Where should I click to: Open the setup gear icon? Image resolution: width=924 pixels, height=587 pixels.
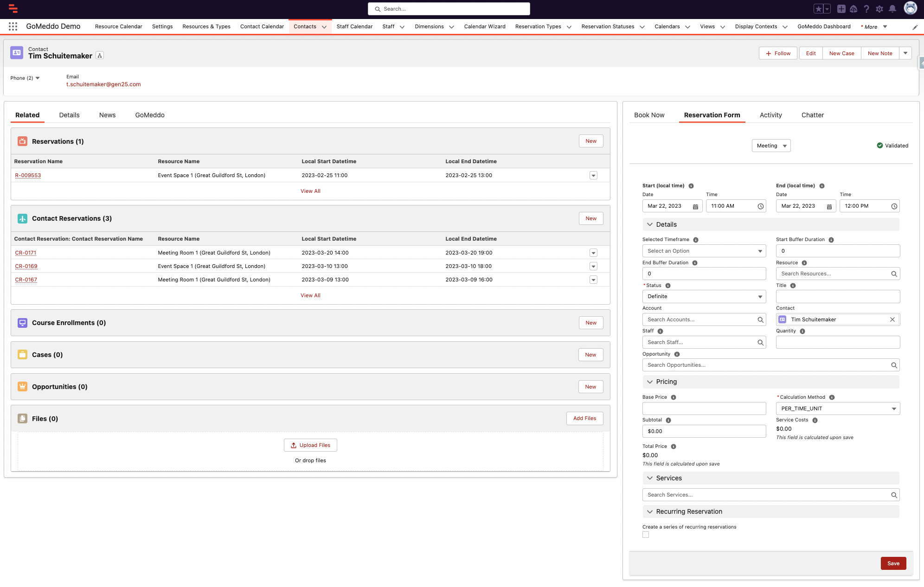(x=879, y=9)
